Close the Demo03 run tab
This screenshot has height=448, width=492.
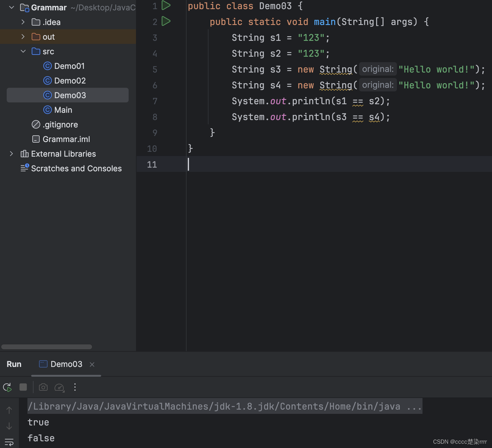pos(92,364)
